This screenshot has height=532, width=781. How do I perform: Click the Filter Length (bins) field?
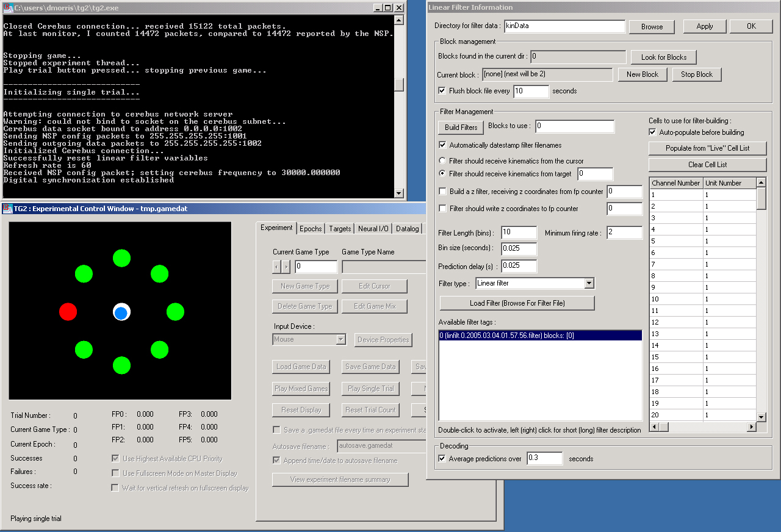click(x=519, y=232)
